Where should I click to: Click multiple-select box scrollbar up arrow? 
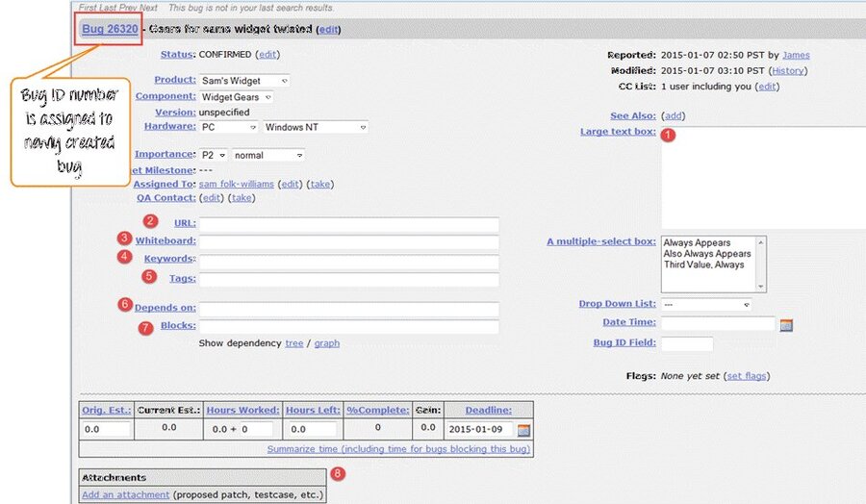tap(760, 242)
